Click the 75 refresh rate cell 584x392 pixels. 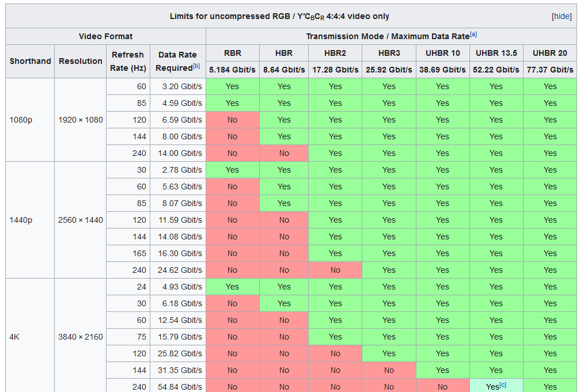(x=128, y=337)
